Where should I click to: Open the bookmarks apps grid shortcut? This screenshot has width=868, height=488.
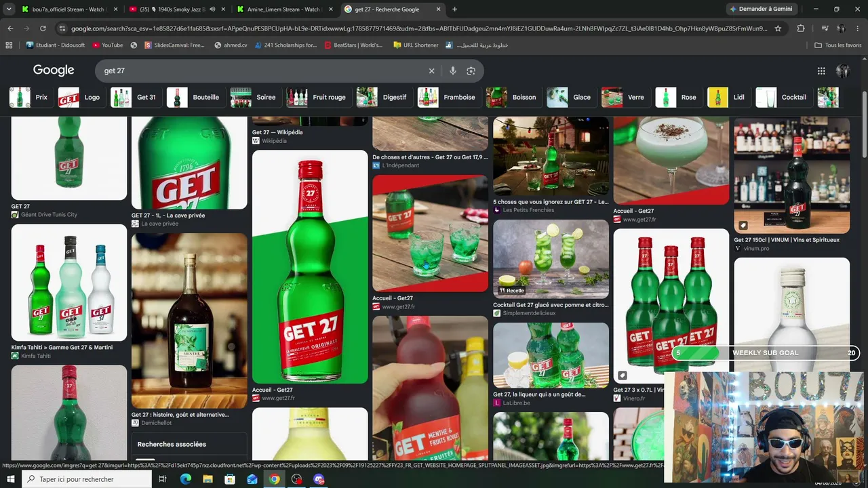click(9, 45)
